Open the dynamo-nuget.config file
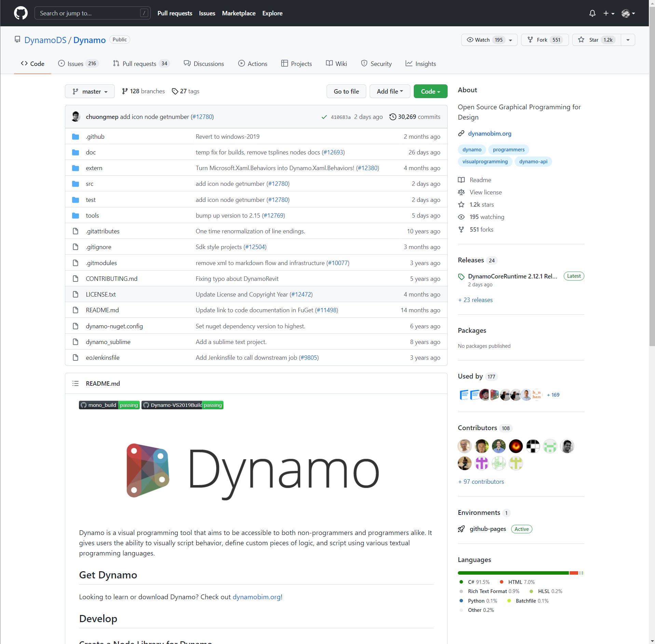The width and height of the screenshot is (655, 644). (114, 326)
